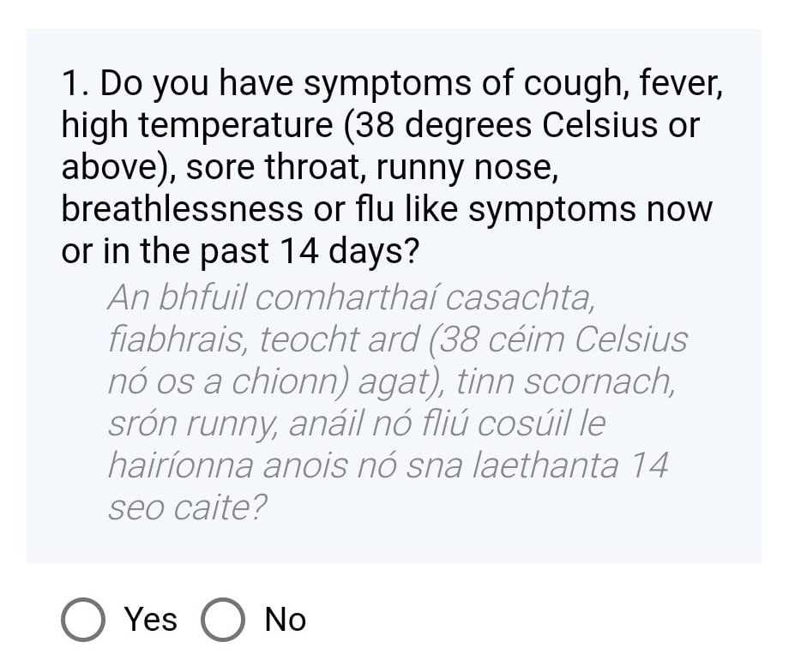The height and width of the screenshot is (672, 801).
Task: Select the No radio button
Action: [223, 620]
